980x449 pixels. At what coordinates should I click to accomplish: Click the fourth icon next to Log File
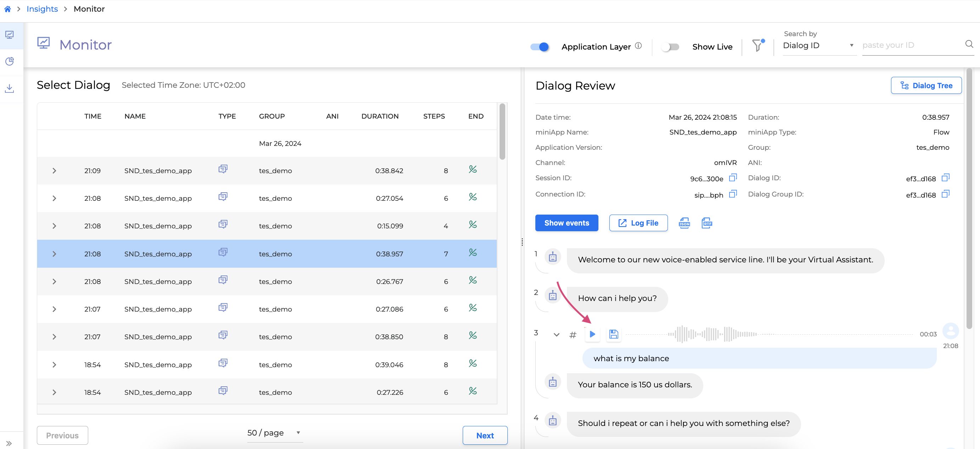pyautogui.click(x=706, y=223)
